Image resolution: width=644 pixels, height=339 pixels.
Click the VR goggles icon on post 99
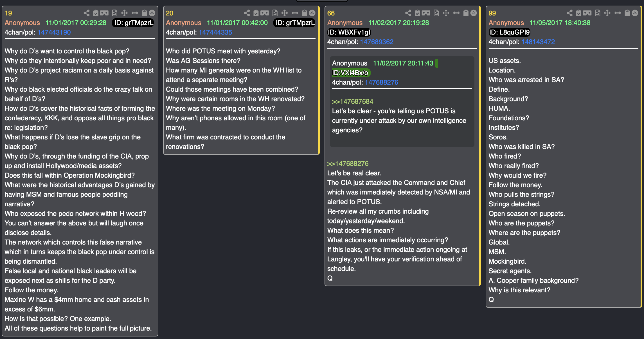coord(587,13)
